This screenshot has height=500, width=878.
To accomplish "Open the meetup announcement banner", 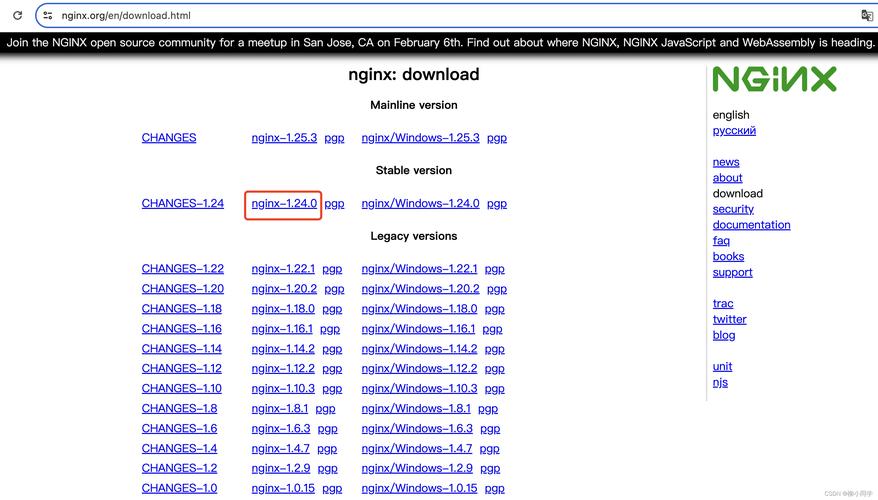I will pyautogui.click(x=439, y=43).
